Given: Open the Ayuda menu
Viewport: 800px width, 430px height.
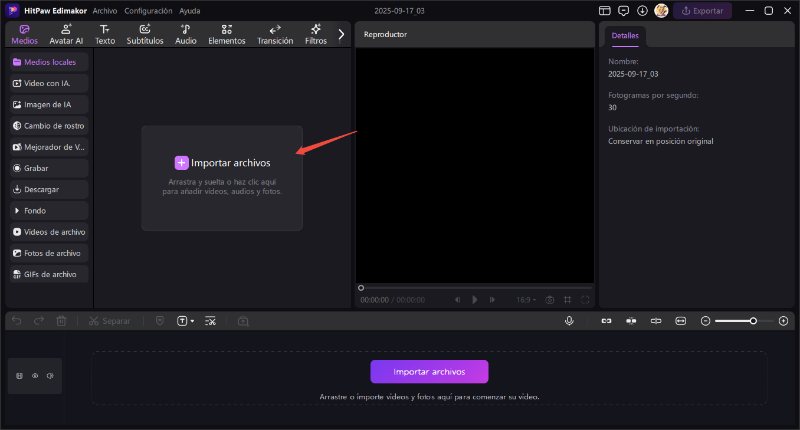Looking at the screenshot, I should (x=190, y=11).
